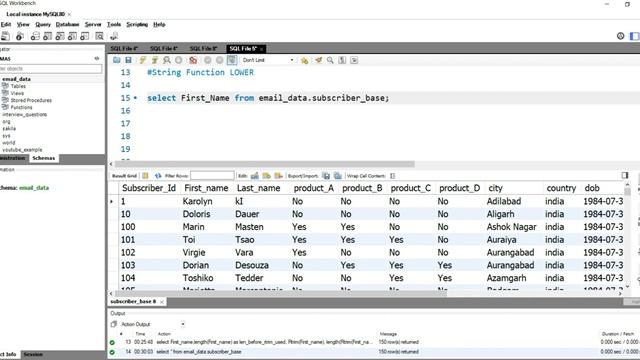
Task: Stop the running query
Action: tap(178, 60)
